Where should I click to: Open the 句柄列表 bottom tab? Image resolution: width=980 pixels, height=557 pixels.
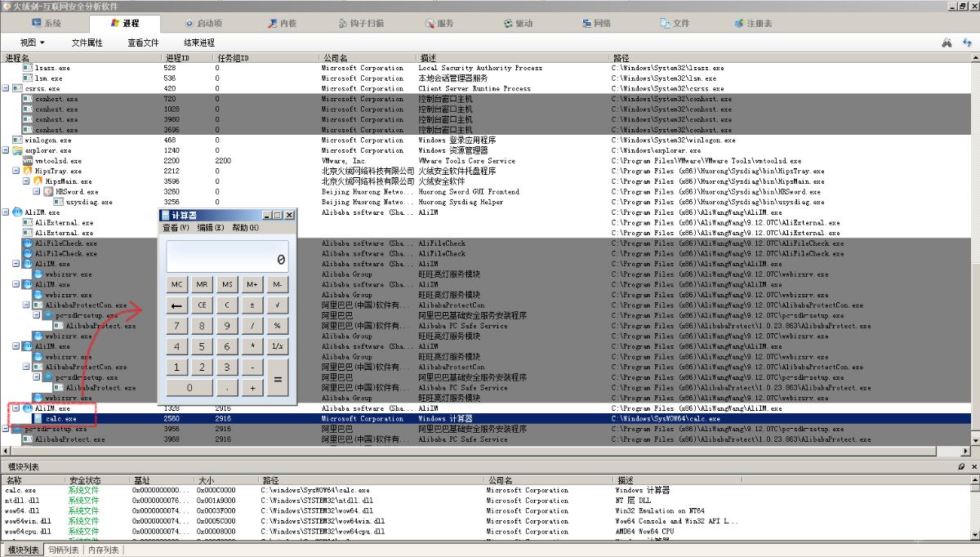(63, 550)
